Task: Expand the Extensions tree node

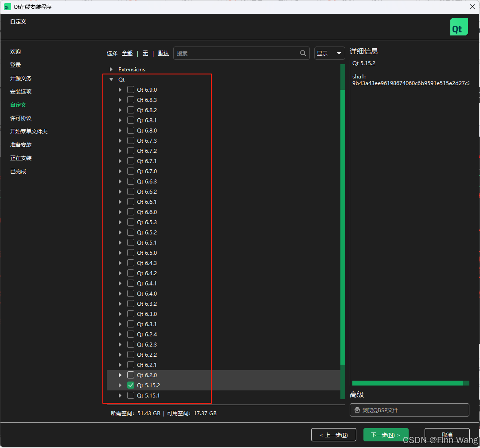Action: pos(111,70)
